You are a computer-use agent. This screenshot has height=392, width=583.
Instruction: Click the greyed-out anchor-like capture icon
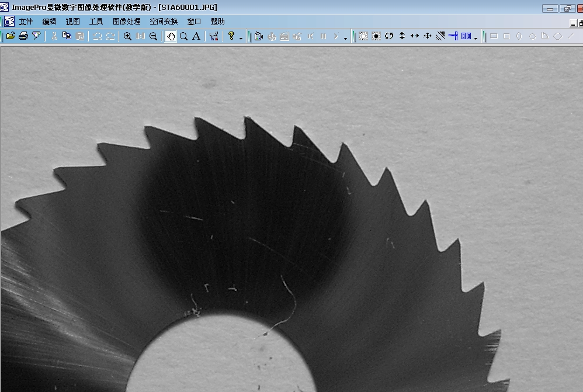pyautogui.click(x=272, y=36)
